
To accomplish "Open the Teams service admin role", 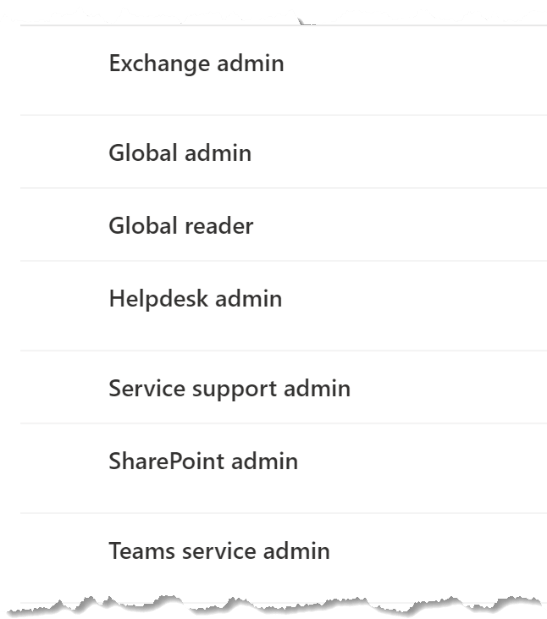I will pos(219,551).
